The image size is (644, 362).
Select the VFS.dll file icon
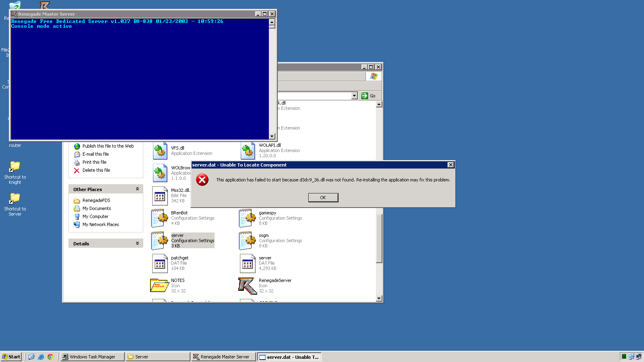[x=160, y=151]
